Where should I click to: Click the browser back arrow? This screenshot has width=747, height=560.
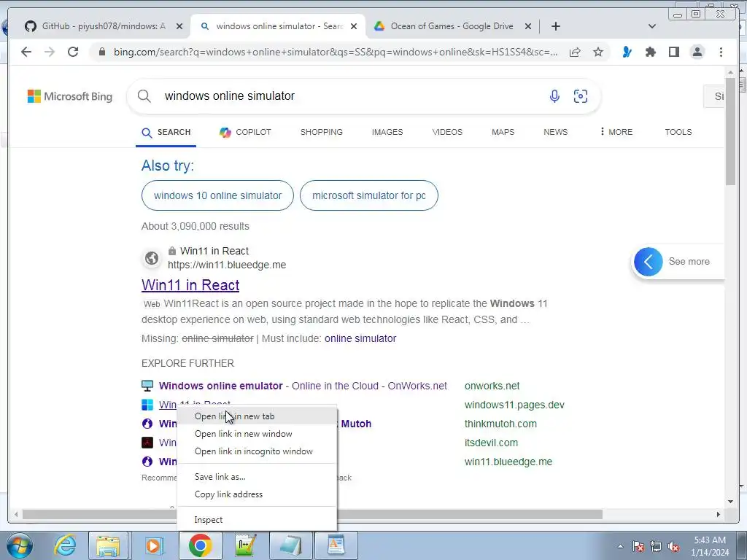coord(26,52)
